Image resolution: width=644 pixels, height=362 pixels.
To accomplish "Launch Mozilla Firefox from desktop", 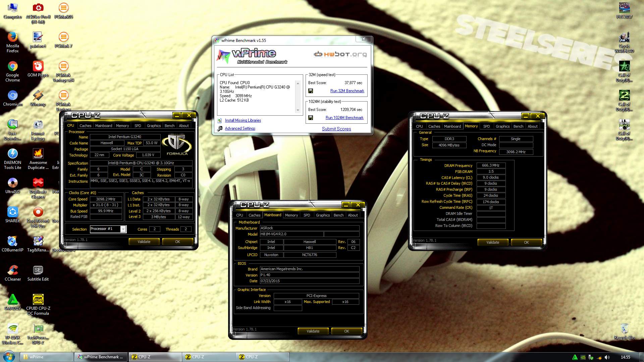I will click(12, 43).
